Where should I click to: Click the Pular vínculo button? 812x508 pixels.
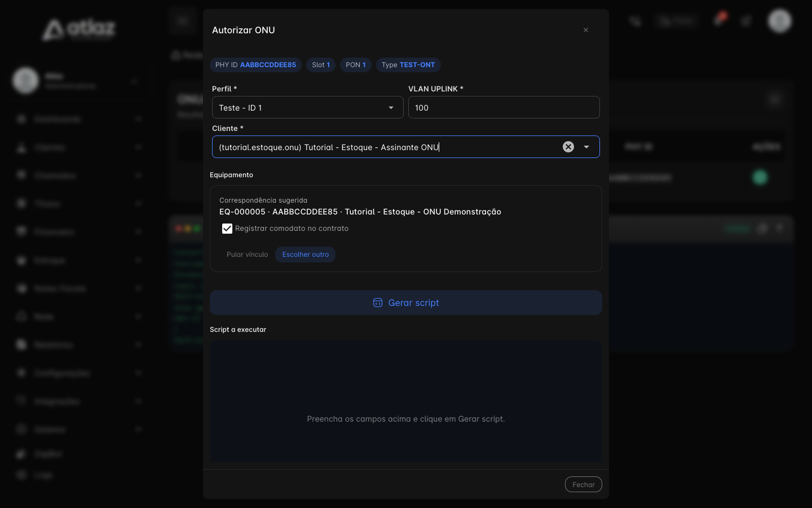(248, 255)
